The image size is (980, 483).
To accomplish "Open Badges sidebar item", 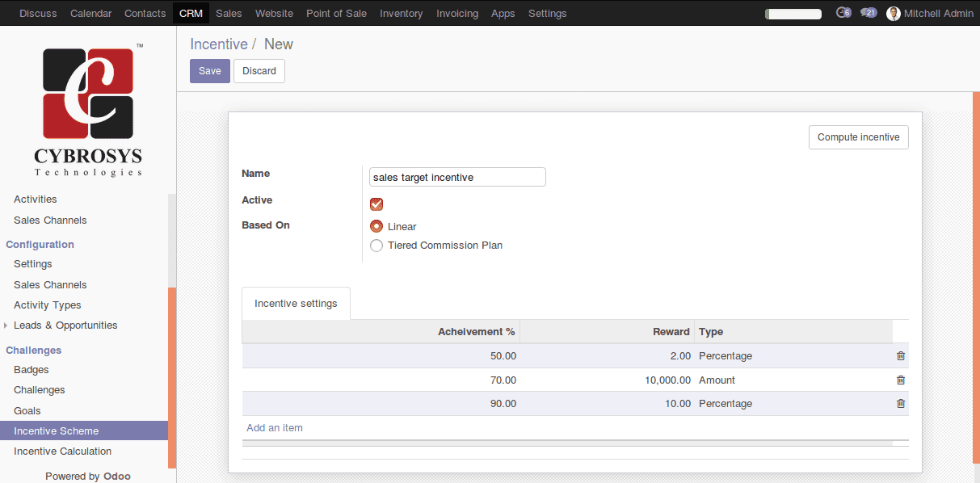I will tap(32, 370).
